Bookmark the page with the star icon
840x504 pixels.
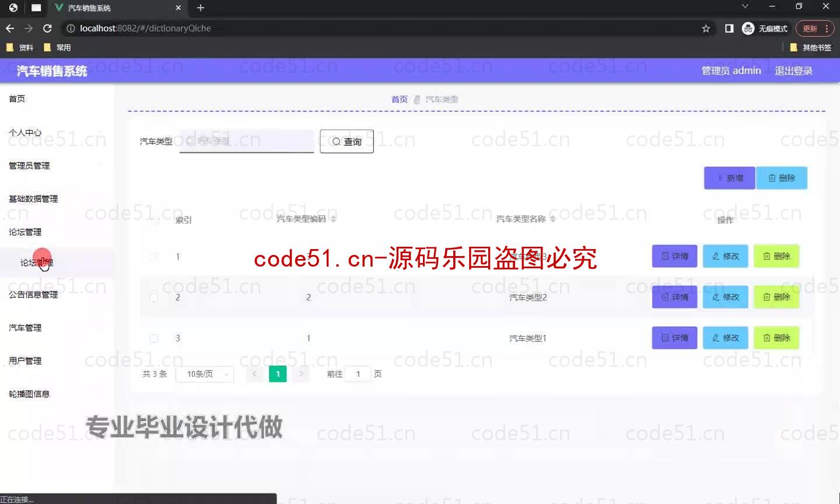(706, 28)
